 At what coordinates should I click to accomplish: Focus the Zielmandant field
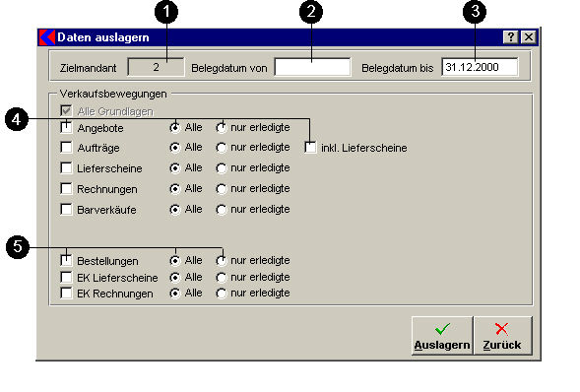click(x=156, y=67)
